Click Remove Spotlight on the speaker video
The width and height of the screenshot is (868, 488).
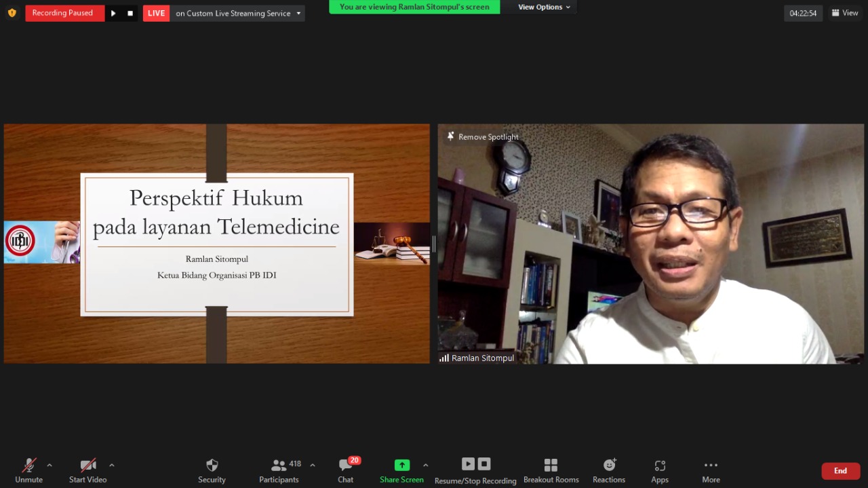point(482,137)
